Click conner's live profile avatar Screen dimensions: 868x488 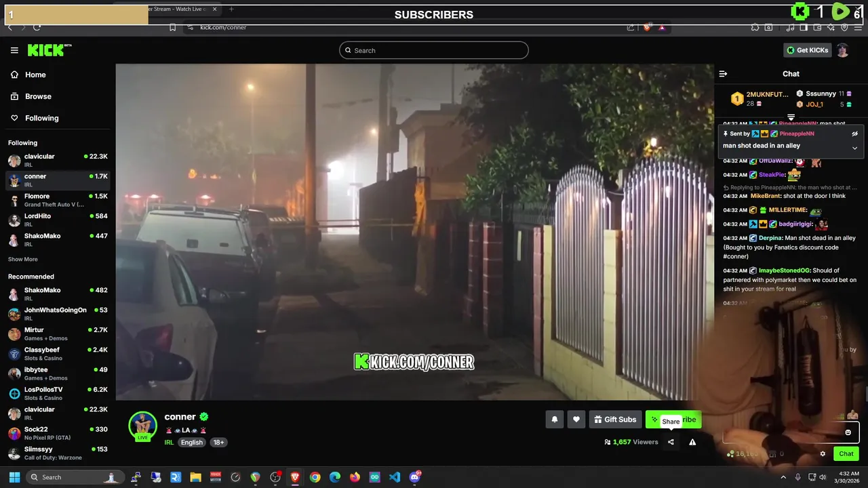[143, 426]
